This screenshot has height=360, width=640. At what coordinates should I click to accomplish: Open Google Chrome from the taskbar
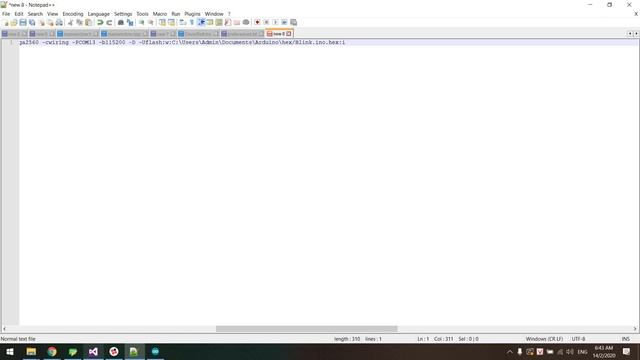pyautogui.click(x=52, y=351)
